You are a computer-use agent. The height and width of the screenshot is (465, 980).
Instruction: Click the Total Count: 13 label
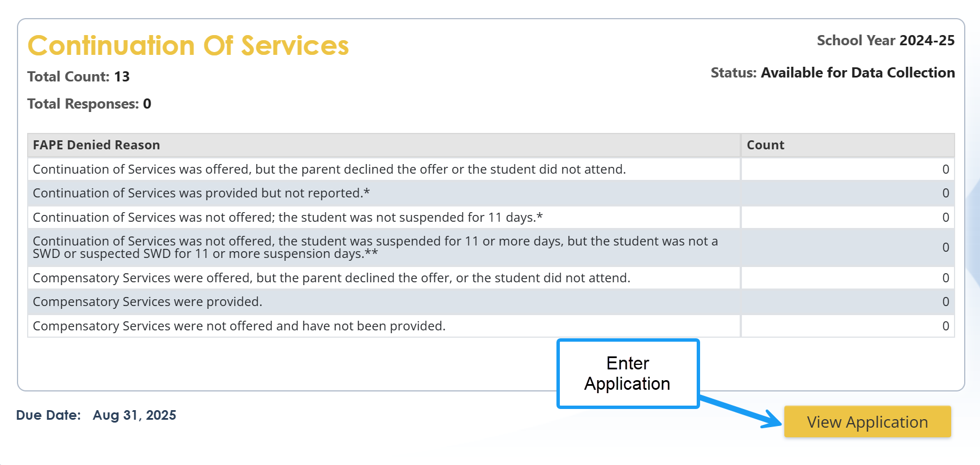pyautogui.click(x=79, y=77)
